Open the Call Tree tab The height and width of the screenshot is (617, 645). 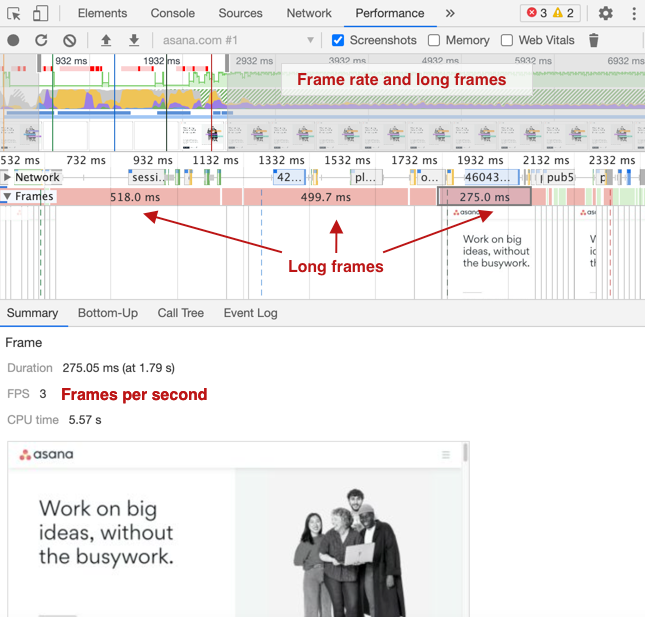tap(181, 313)
